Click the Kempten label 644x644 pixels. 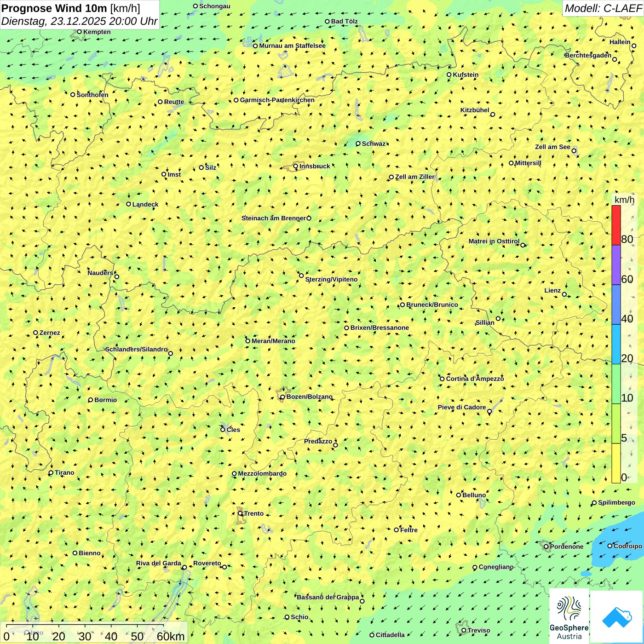pyautogui.click(x=97, y=32)
